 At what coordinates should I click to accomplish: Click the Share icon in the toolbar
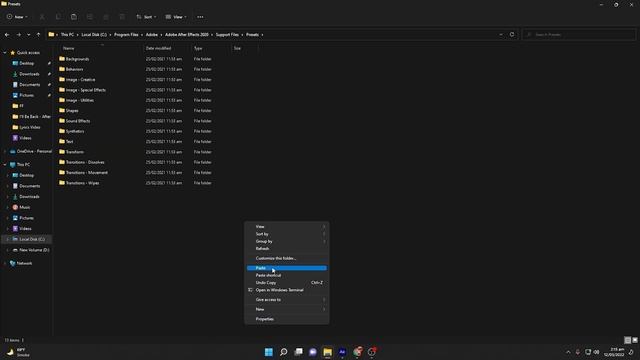coord(106,17)
